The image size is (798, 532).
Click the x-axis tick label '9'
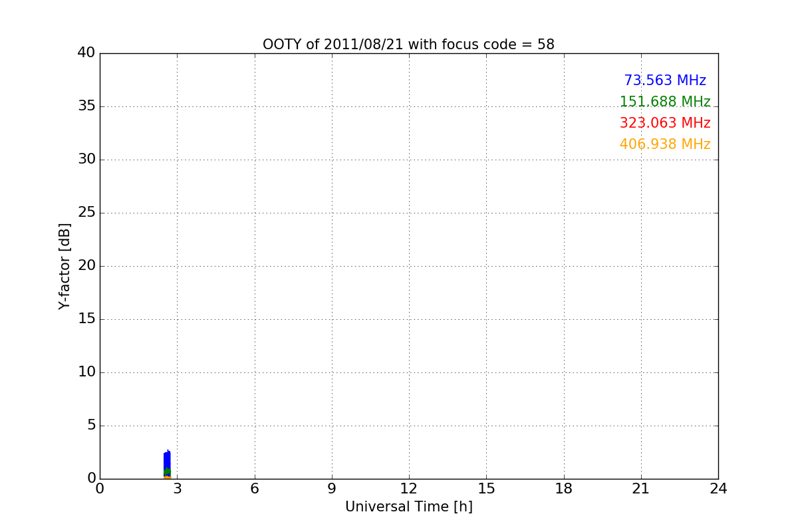click(332, 489)
